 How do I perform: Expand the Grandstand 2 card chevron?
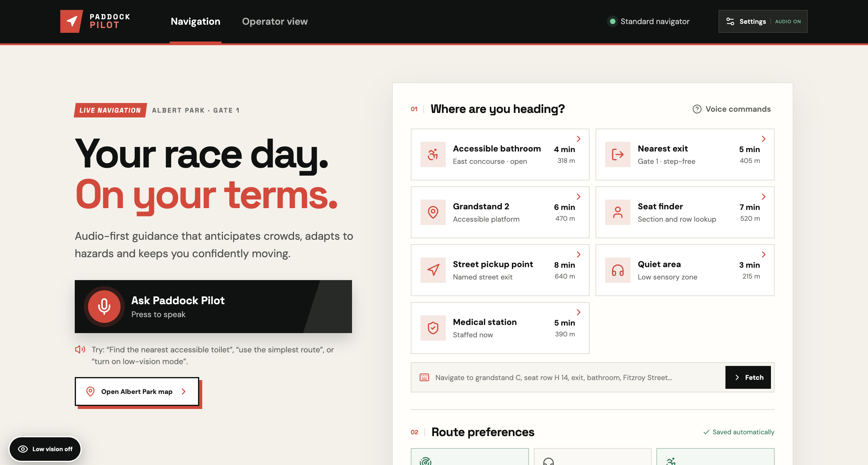(x=579, y=197)
